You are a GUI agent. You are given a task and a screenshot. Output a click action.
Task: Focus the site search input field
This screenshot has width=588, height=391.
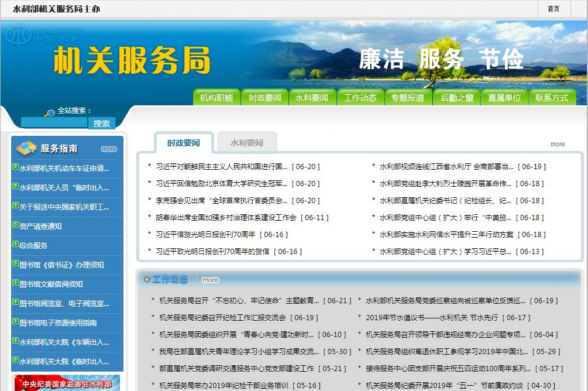click(54, 123)
